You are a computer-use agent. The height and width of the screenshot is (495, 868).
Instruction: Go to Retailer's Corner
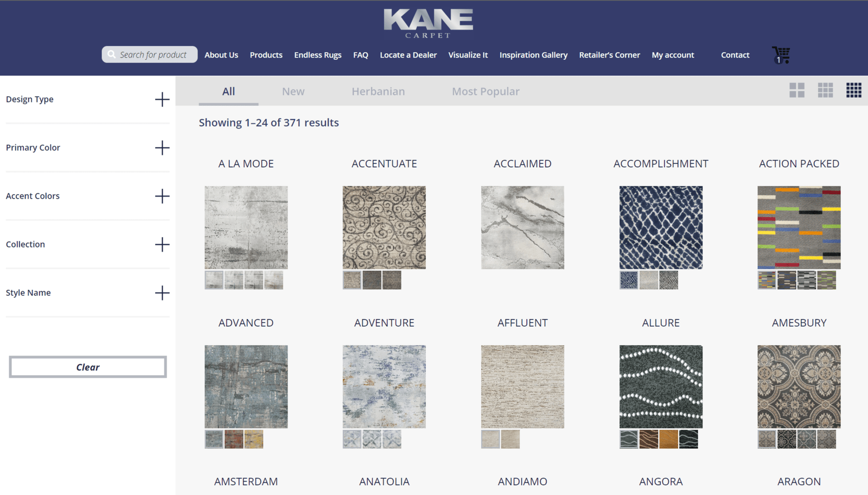(609, 55)
